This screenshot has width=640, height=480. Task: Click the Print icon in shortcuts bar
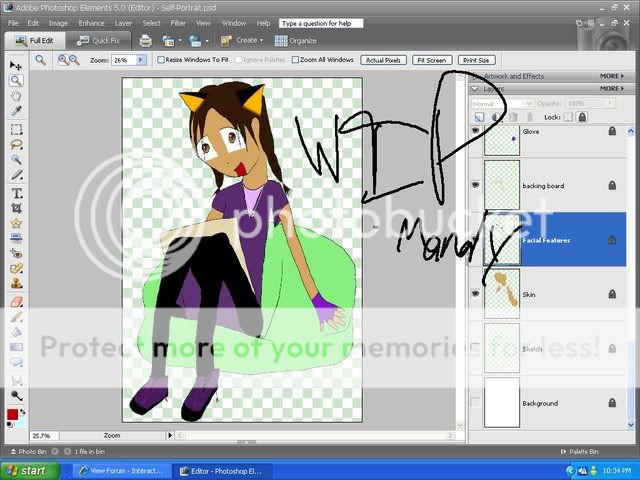(x=145, y=40)
